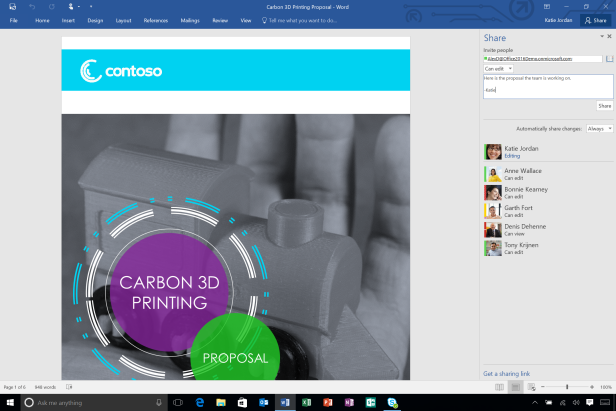Image resolution: width=616 pixels, height=411 pixels.
Task: Click the 948 words count
Action: (45, 387)
